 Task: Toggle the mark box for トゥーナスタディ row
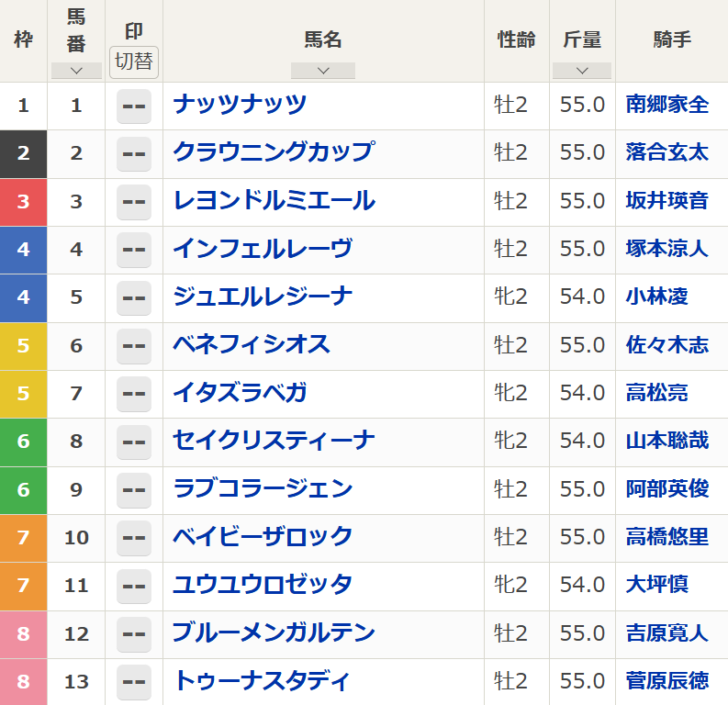pyautogui.click(x=134, y=682)
